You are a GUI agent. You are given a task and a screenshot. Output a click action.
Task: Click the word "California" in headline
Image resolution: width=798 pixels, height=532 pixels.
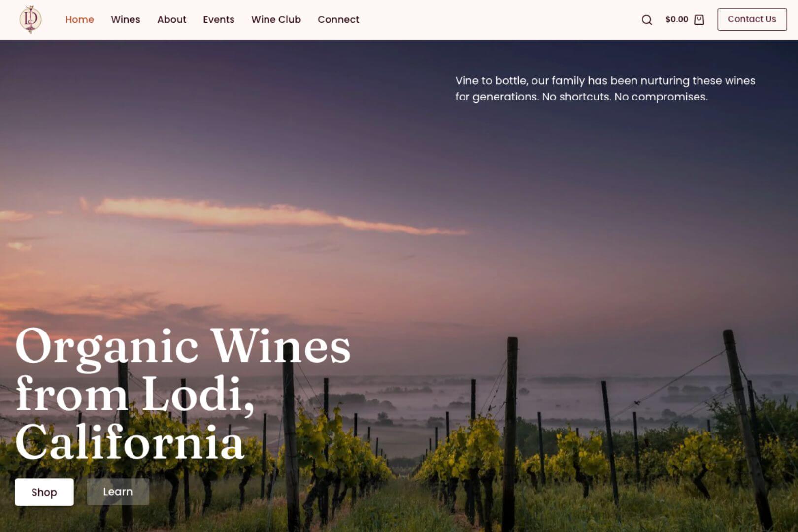(130, 441)
